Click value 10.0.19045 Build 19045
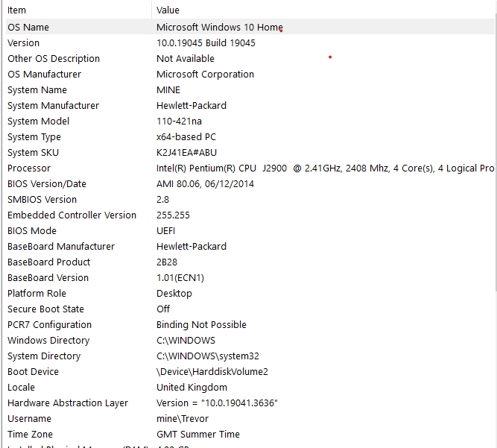The height and width of the screenshot is (448, 497). tap(206, 42)
